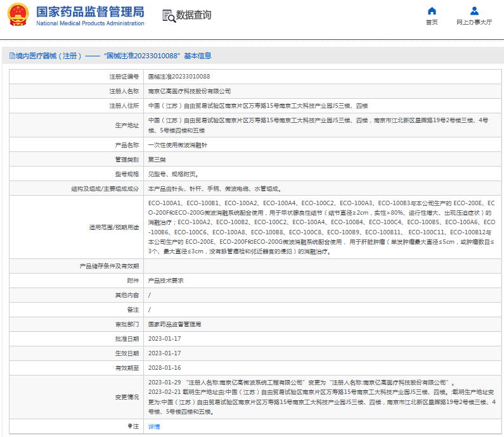Image resolution: width=504 pixels, height=437 pixels.
Task: Click the 适用范围/预期用途 description paragraph
Action: coord(321,227)
